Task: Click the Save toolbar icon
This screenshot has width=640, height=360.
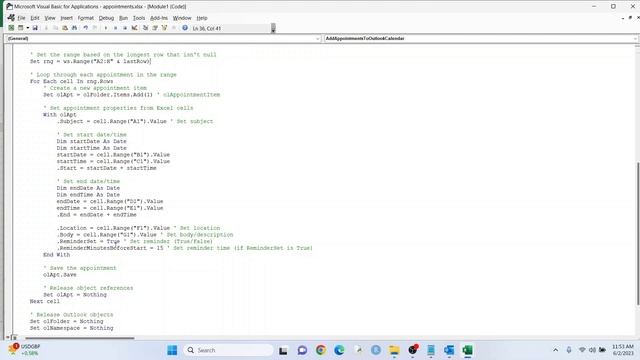Action: tap(35, 28)
